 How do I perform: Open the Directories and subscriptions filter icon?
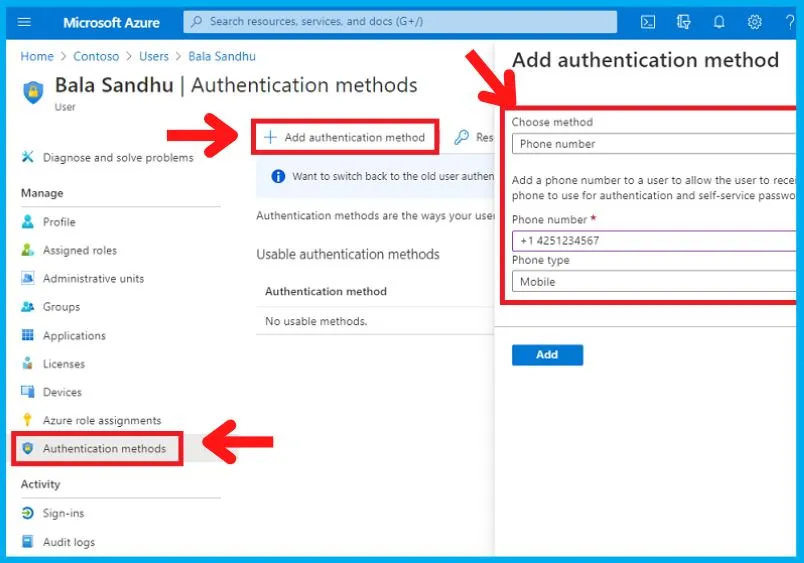pos(683,22)
